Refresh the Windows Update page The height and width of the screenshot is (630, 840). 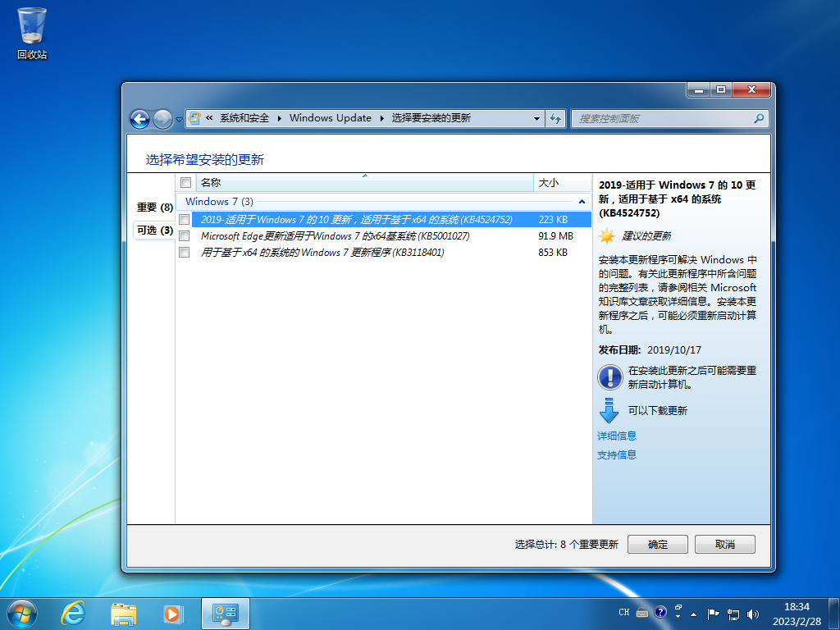pyautogui.click(x=555, y=118)
